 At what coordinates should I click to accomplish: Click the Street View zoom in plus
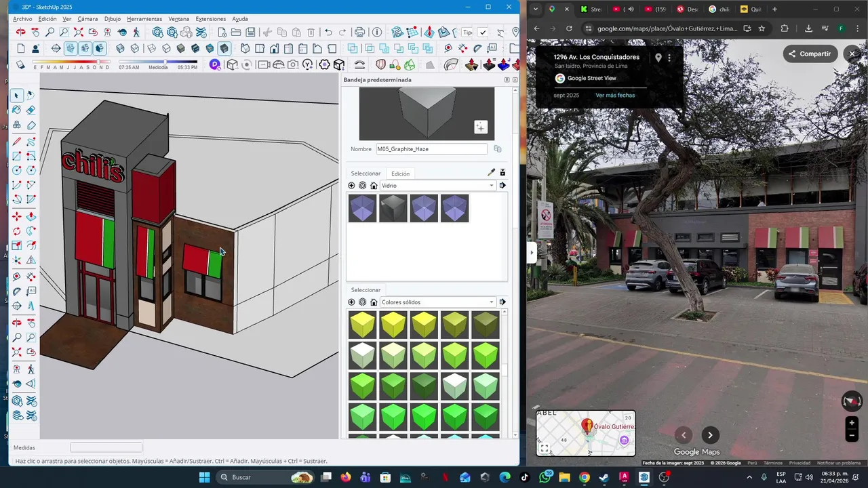pos(852,423)
